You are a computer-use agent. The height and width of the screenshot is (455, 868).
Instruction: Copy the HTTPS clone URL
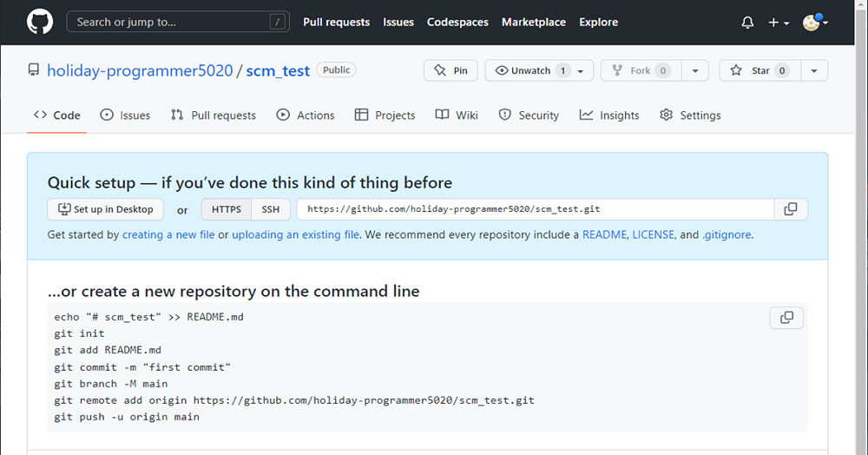point(791,209)
